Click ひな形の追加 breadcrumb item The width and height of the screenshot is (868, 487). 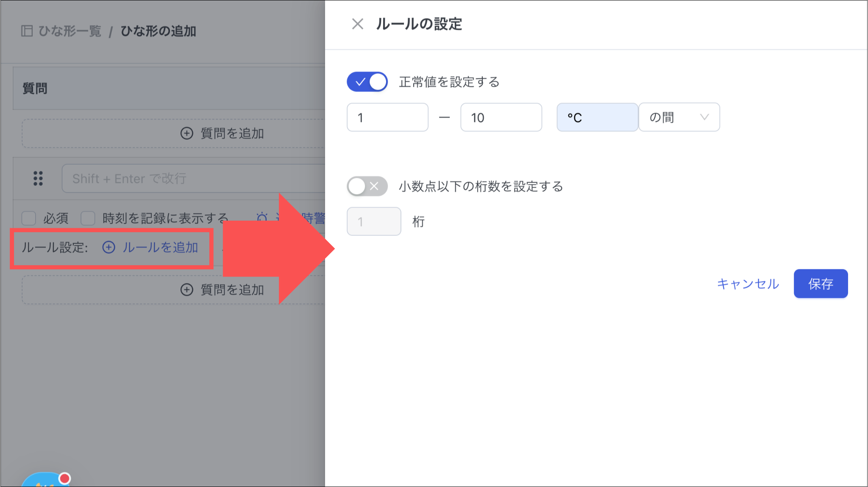[158, 31]
